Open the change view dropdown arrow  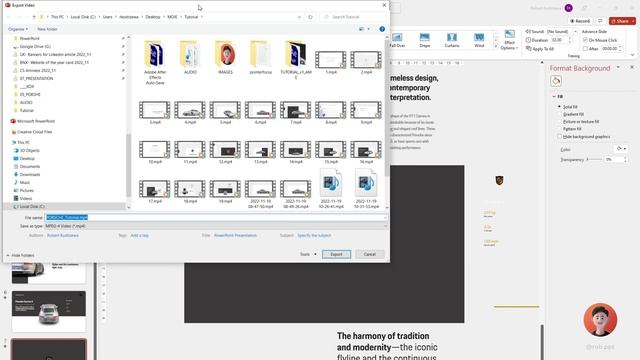[x=369, y=29]
